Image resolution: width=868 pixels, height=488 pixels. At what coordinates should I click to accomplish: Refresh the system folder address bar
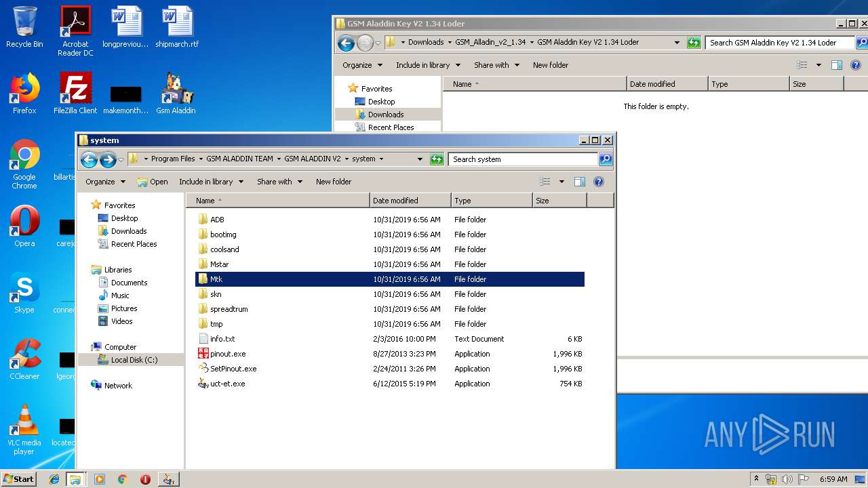tap(437, 159)
